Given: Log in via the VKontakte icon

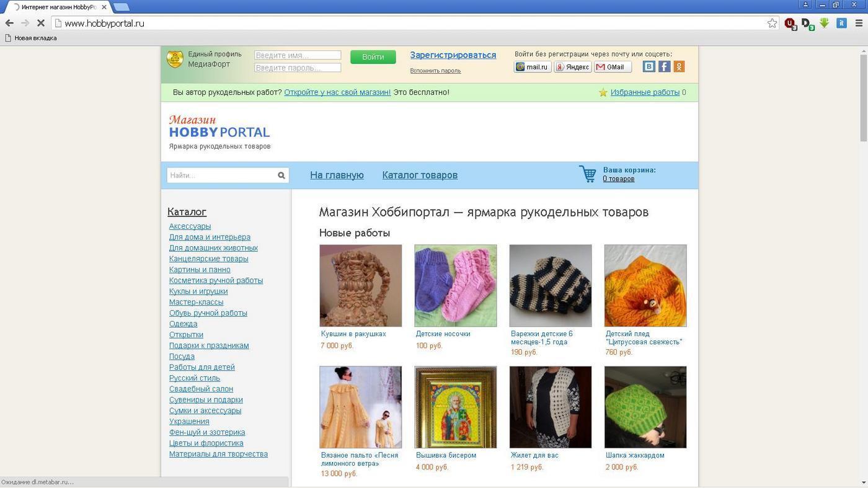Looking at the screenshot, I should pyautogui.click(x=649, y=66).
